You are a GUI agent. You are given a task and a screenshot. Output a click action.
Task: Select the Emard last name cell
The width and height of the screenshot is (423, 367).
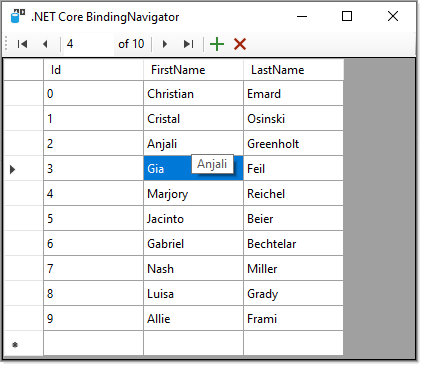[293, 94]
